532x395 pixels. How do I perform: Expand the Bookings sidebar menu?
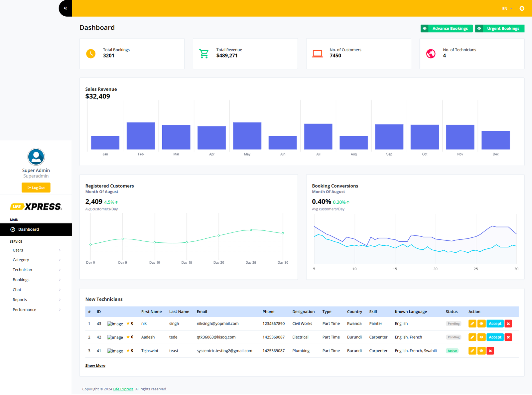(36, 280)
